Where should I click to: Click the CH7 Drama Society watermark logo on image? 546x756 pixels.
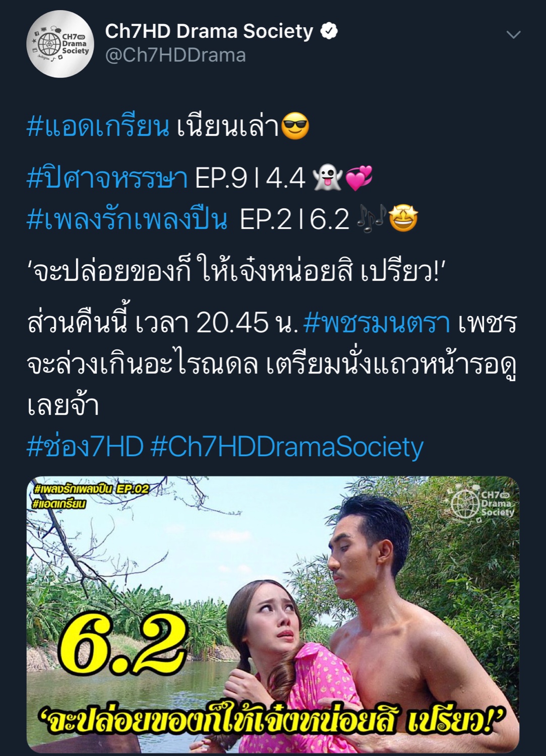click(x=483, y=504)
